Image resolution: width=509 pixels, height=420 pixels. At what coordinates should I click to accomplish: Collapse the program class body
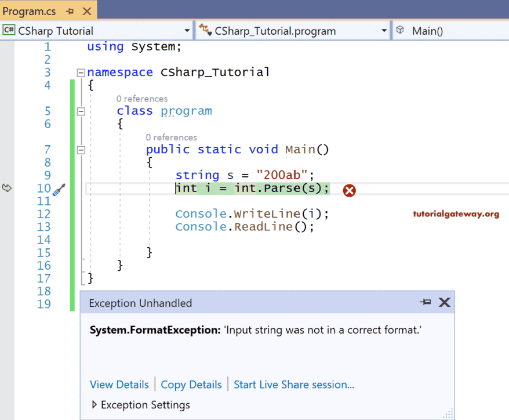pos(81,111)
